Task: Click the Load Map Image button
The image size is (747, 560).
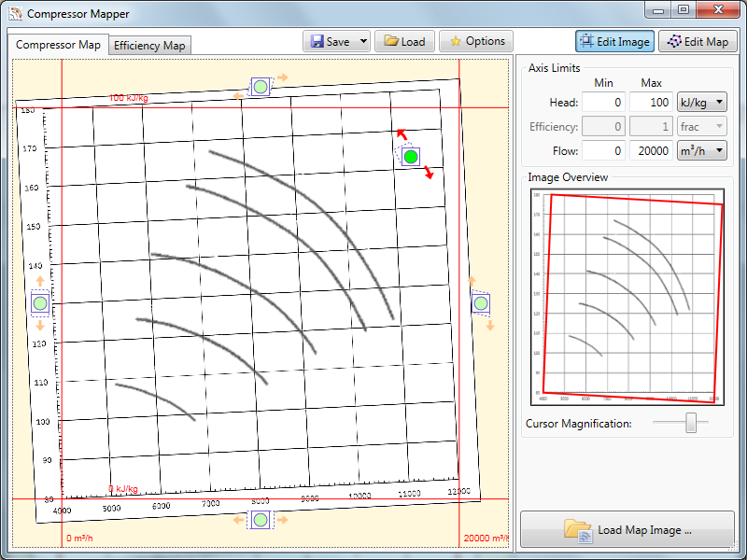Action: pyautogui.click(x=627, y=529)
